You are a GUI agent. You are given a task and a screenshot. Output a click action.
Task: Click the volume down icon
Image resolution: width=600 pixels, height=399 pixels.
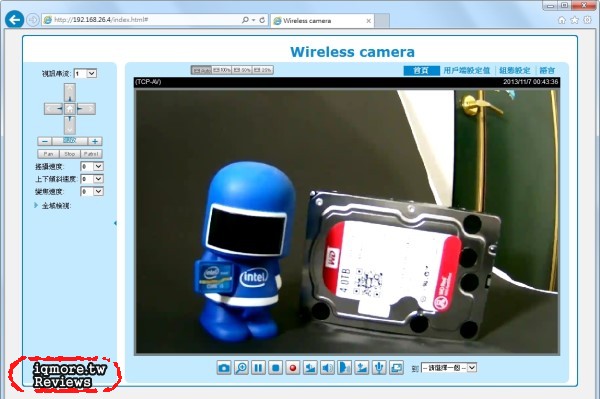[310, 368]
